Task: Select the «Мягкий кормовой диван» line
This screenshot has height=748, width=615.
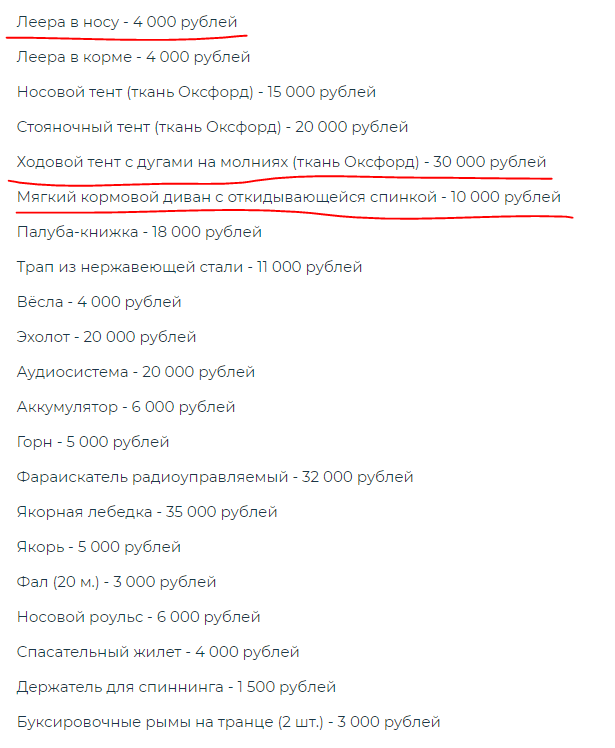Action: 288,197
